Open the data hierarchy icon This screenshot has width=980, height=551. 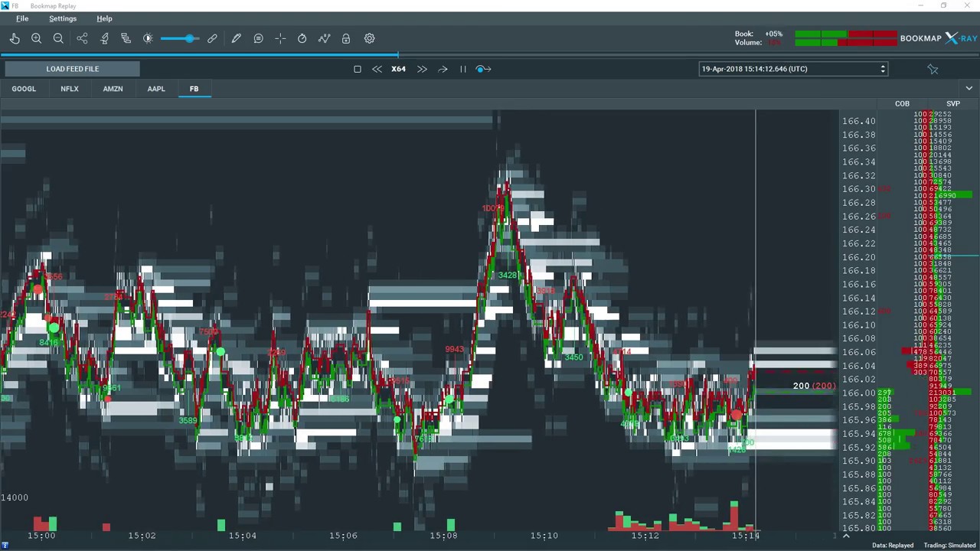point(126,38)
